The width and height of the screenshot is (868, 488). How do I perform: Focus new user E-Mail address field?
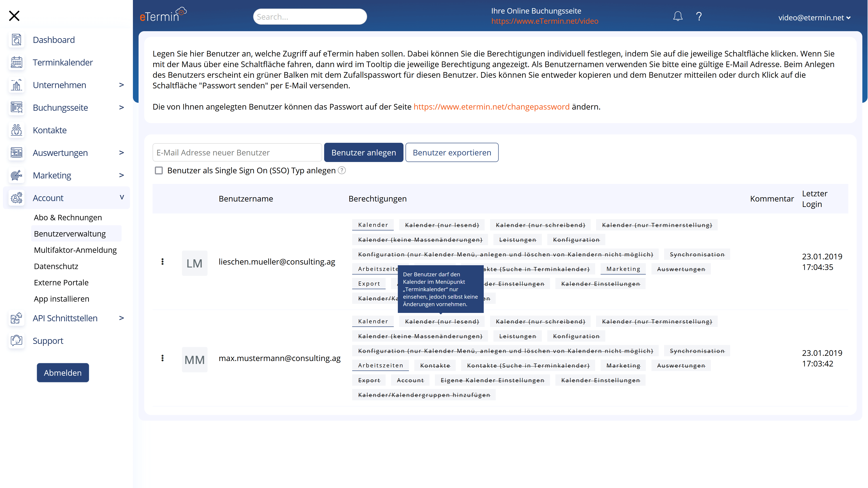pyautogui.click(x=237, y=152)
